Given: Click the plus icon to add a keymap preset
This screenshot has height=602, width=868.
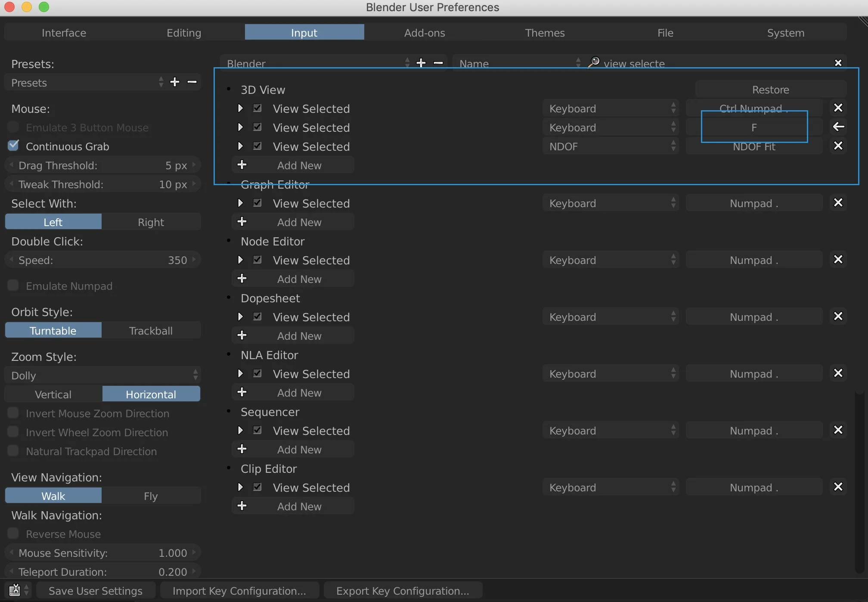Looking at the screenshot, I should pyautogui.click(x=421, y=63).
